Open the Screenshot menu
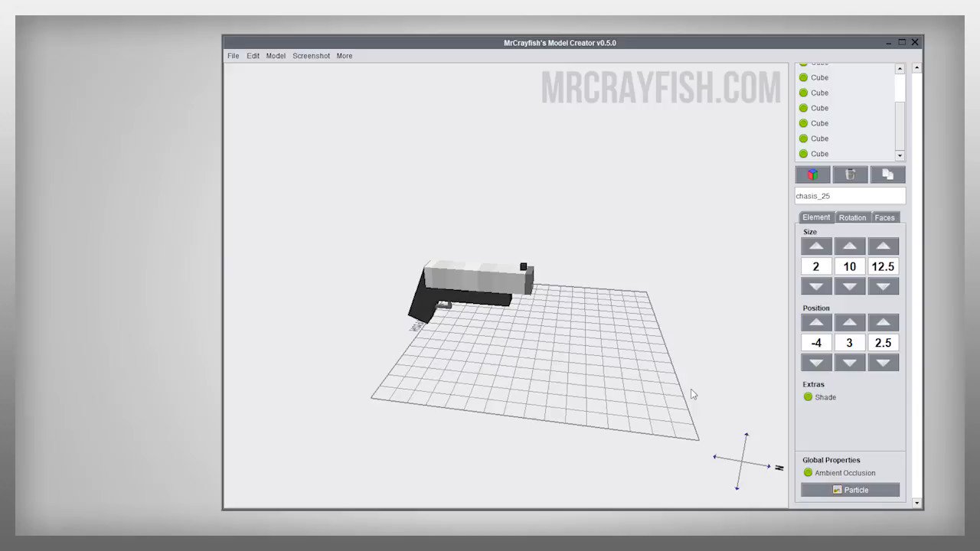 click(311, 55)
